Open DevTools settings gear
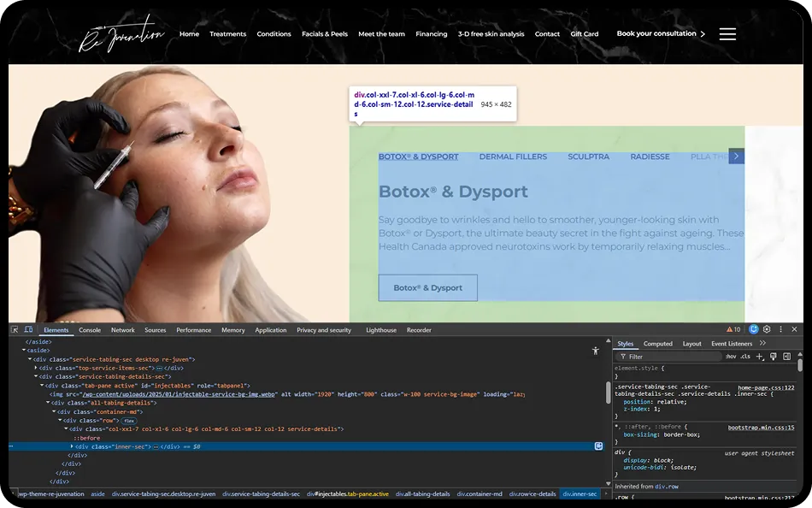The height and width of the screenshot is (508, 812). (767, 329)
